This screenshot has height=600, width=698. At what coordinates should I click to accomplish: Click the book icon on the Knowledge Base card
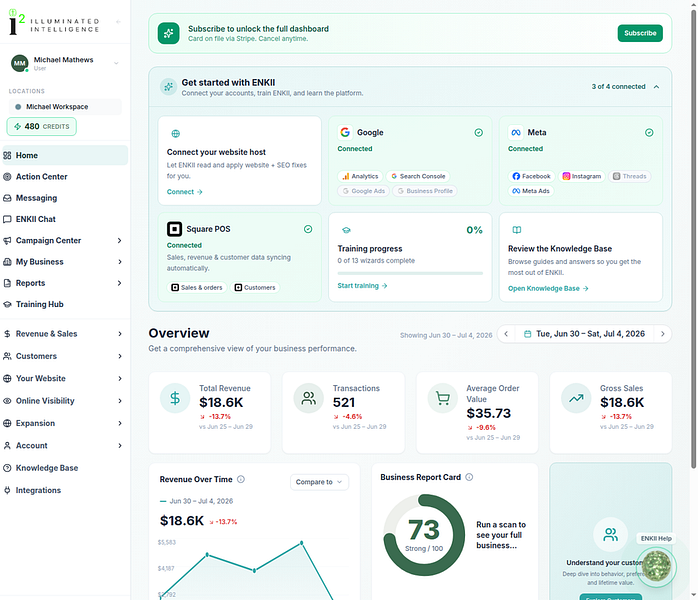(517, 230)
